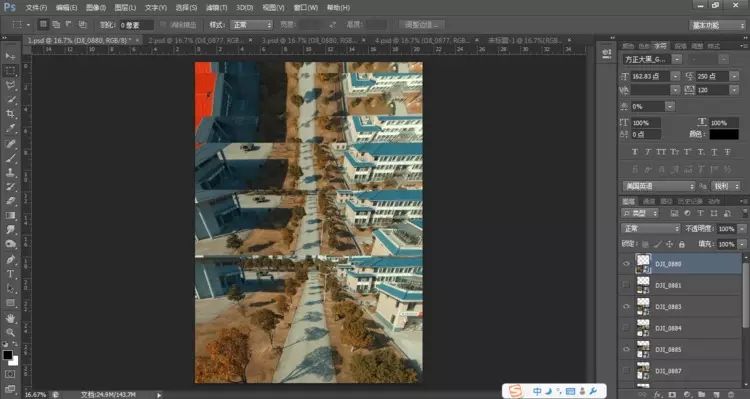Screen dimensions: 750x399
Task: Hide the DJI_0880 layer
Action: tap(626, 264)
